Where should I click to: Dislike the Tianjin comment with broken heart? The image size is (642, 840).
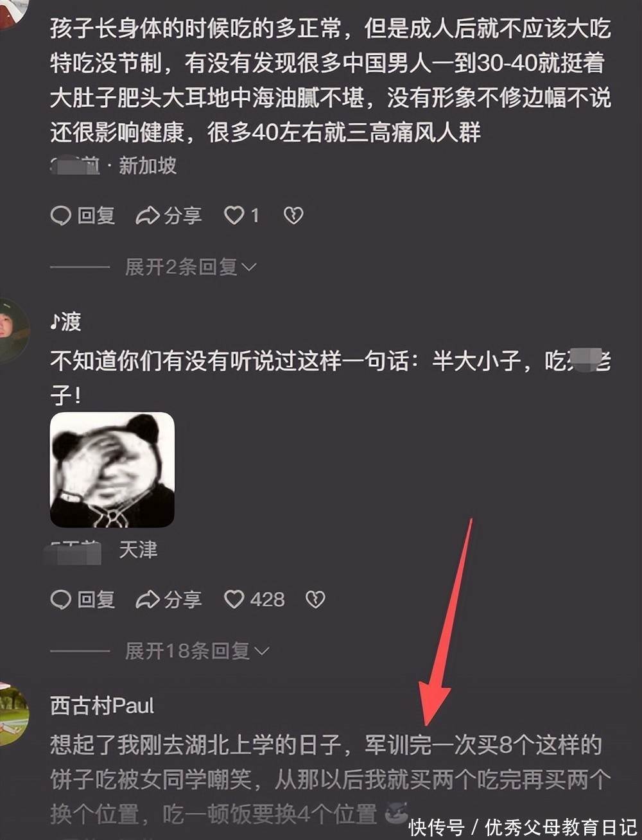click(x=315, y=600)
